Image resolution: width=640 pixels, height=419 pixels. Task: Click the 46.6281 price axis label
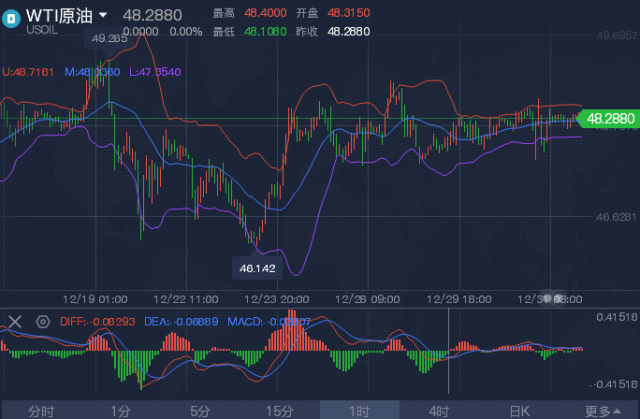tap(616, 217)
